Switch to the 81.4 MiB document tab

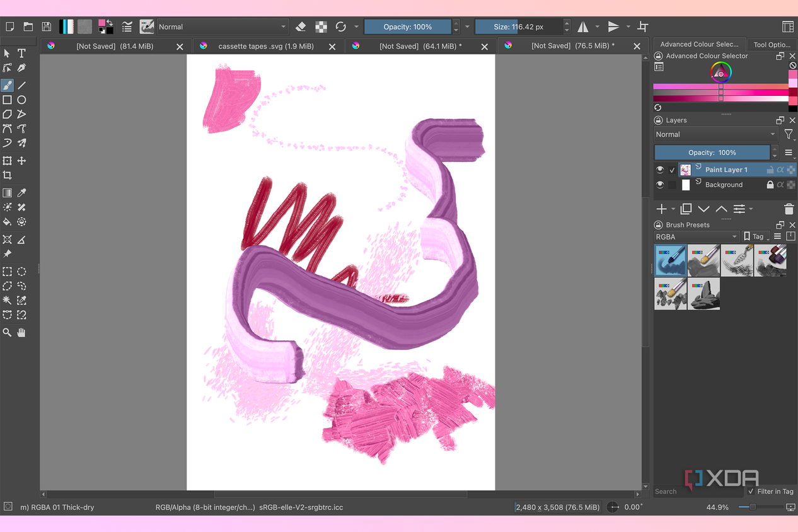coord(115,46)
